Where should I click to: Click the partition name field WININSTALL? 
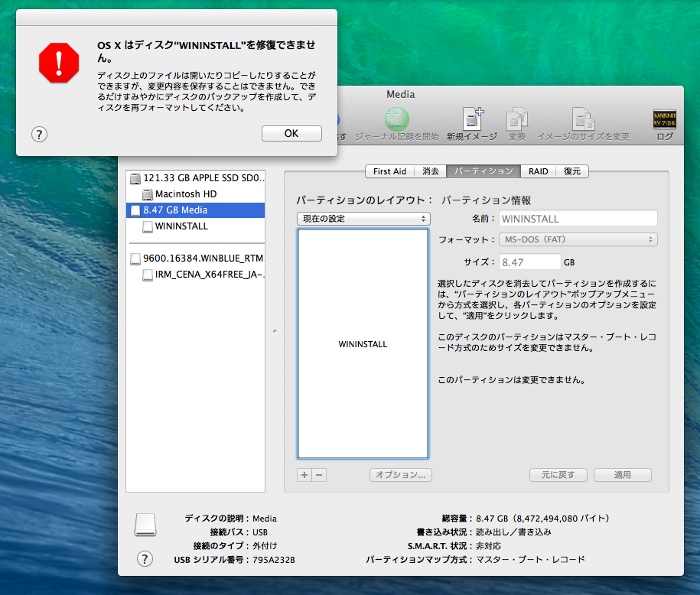click(578, 219)
